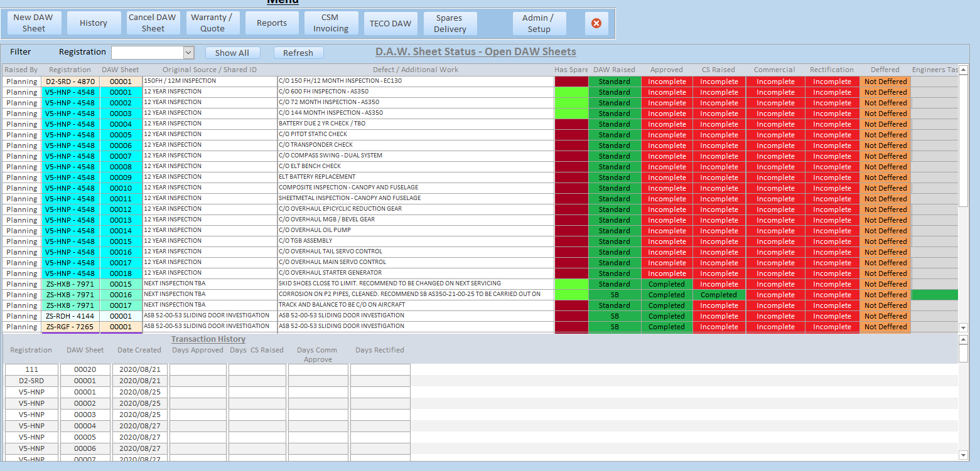This screenshot has height=471, width=980.
Task: Select registration ZS-HXB - 7971 for sheet 00015
Action: [70, 284]
